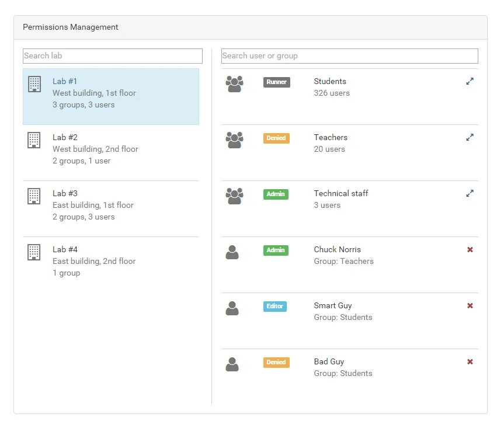Image resolution: width=504 pixels, height=428 pixels.
Task: Focus the Search lab field
Action: (113, 56)
